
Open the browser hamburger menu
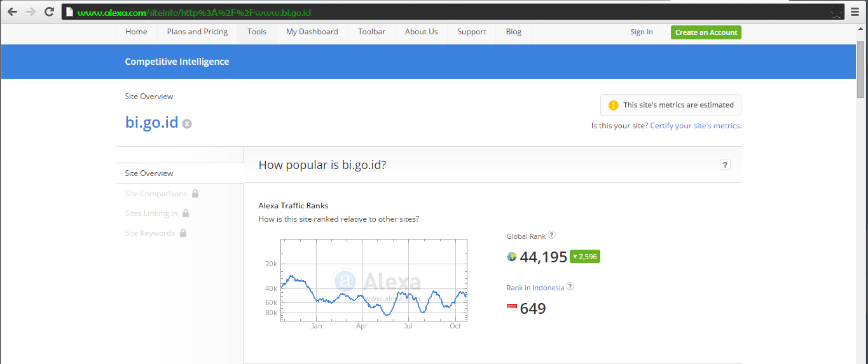pyautogui.click(x=856, y=11)
